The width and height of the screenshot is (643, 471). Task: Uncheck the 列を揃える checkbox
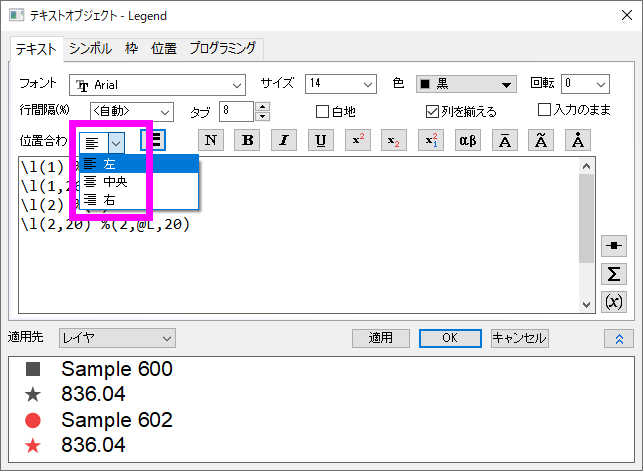(432, 111)
